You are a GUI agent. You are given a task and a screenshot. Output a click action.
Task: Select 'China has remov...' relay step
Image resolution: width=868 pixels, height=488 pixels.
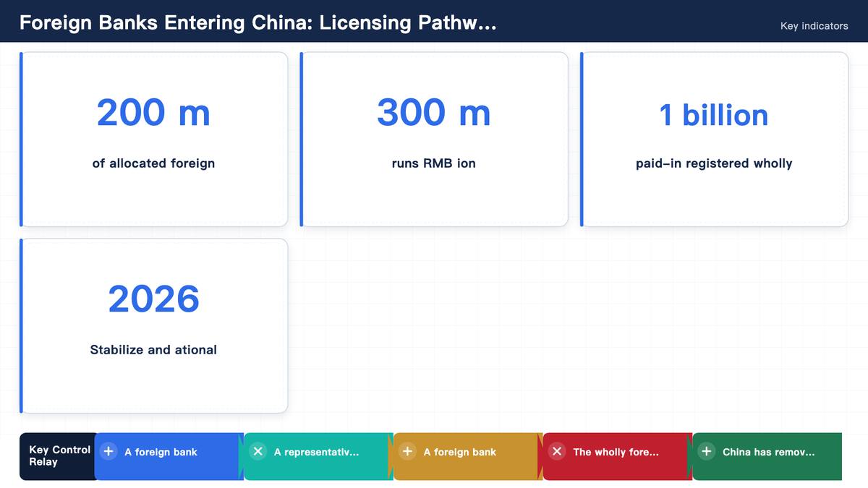[767, 456]
